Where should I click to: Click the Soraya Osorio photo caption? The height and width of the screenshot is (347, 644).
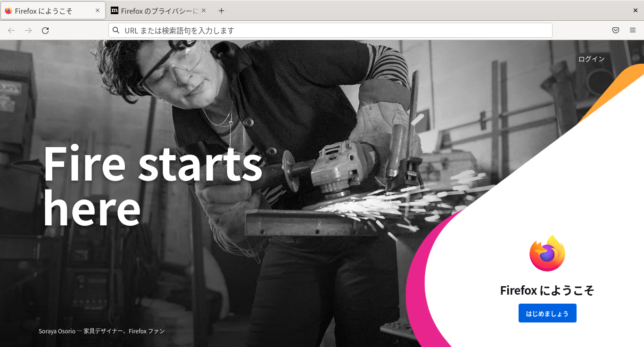(x=102, y=331)
